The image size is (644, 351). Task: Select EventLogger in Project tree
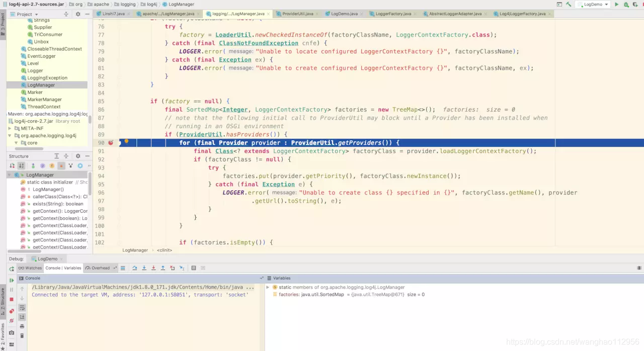click(x=41, y=56)
